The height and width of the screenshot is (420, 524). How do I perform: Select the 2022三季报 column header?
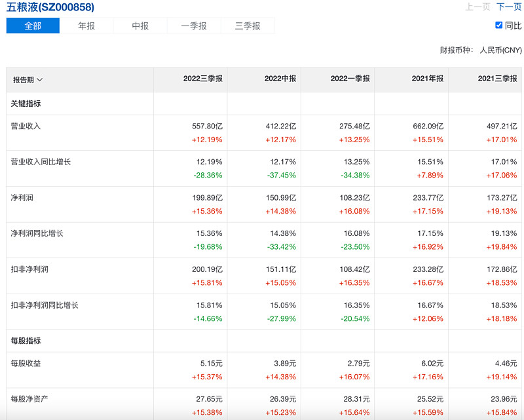click(x=202, y=79)
